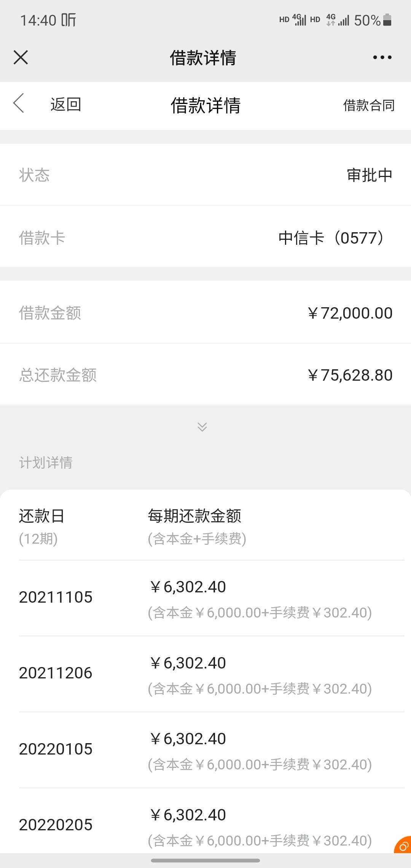Screen dimensions: 411x868
Task: Tap the 总还款金额 ¥75,628.80 row
Action: [x=205, y=375]
